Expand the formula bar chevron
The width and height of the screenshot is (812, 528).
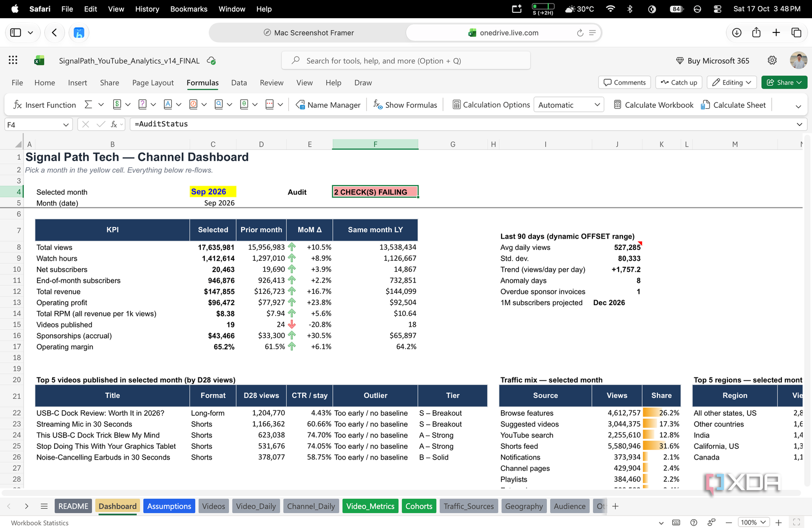(x=799, y=124)
